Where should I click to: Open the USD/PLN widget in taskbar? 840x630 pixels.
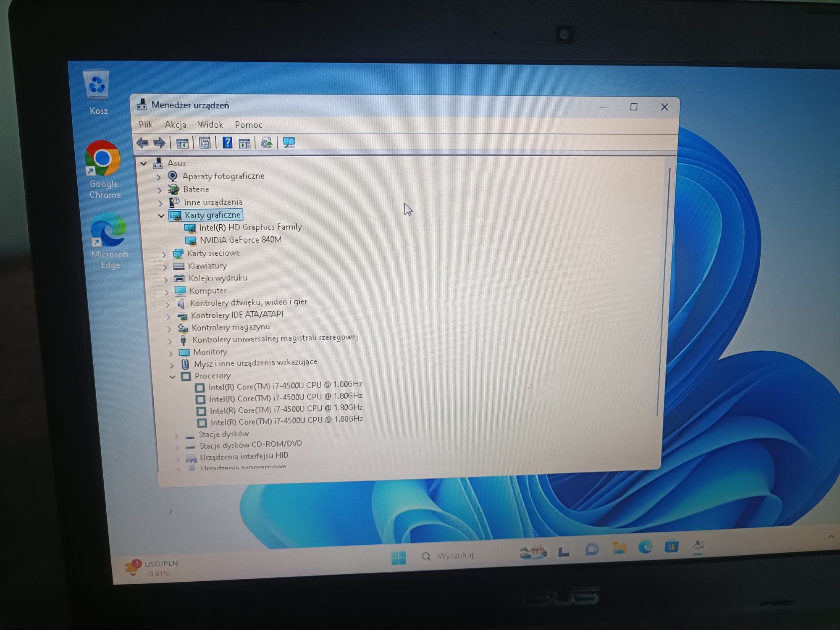pyautogui.click(x=152, y=568)
